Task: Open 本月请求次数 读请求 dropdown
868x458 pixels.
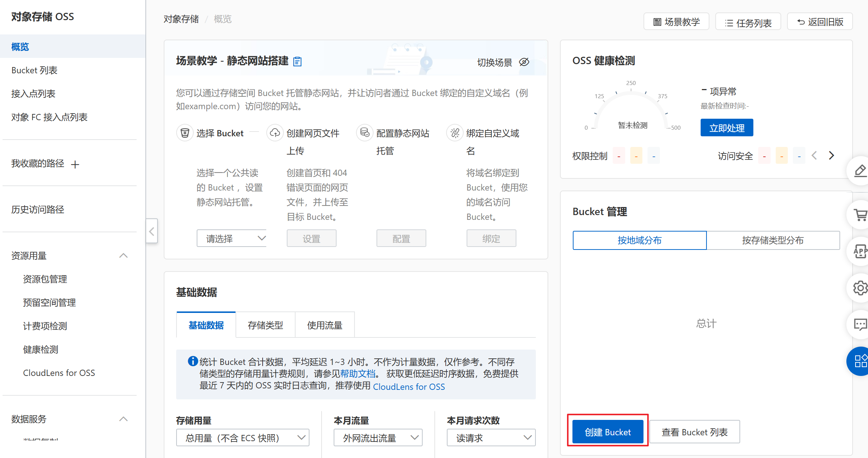Action: 491,437
